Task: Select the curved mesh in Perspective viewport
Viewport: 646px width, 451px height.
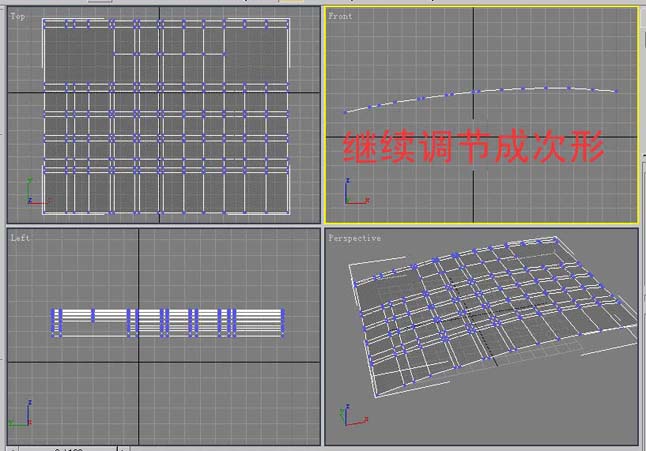Action: tap(493, 315)
